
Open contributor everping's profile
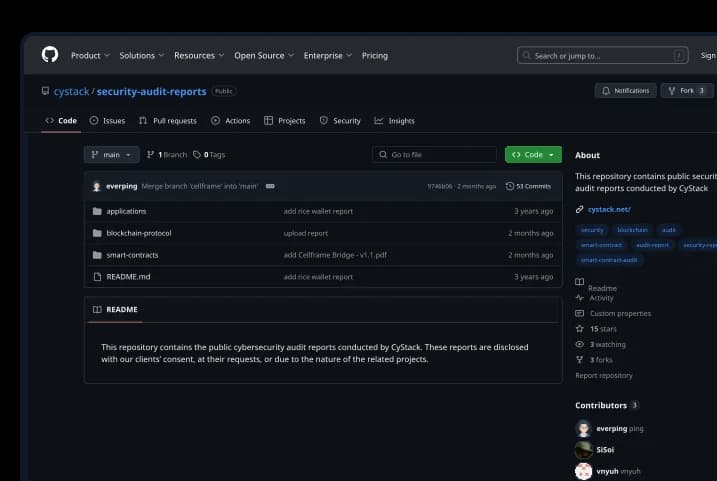(611, 428)
